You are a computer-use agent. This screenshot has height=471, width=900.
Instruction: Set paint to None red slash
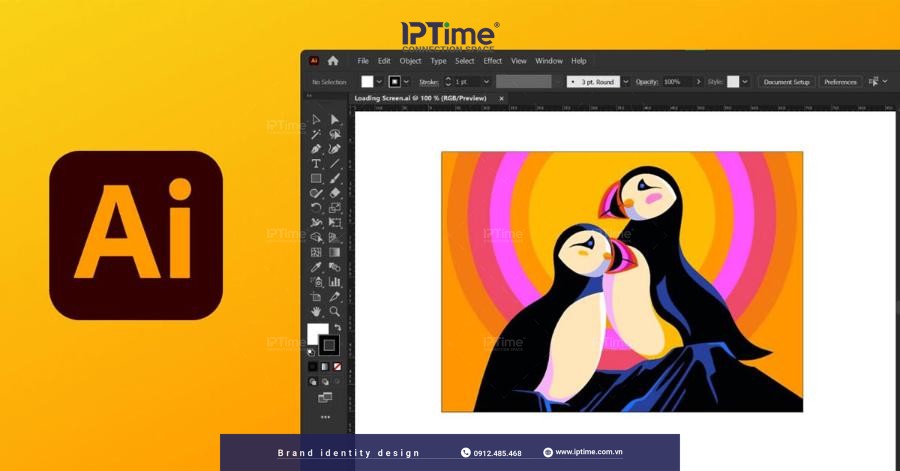337,367
